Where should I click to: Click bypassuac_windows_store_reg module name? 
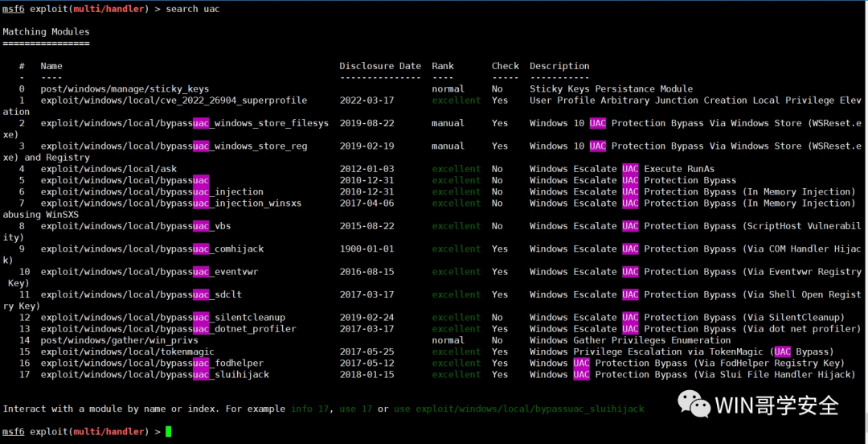(x=174, y=146)
